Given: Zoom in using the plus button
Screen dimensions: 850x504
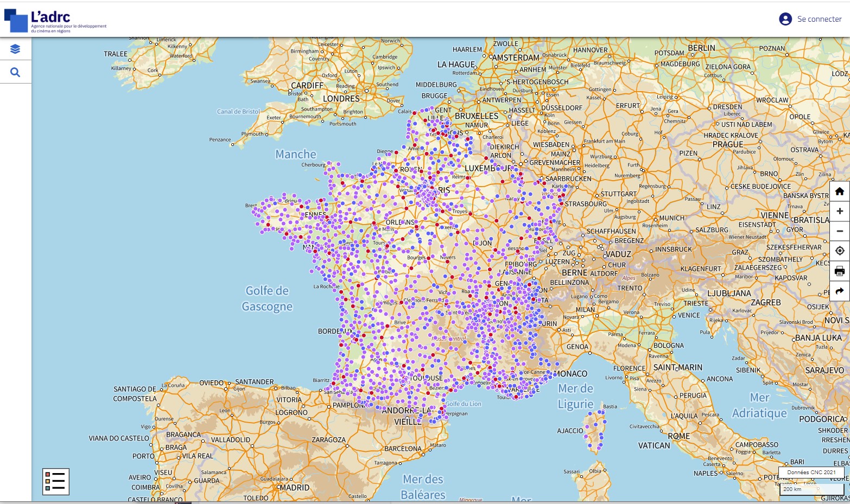Looking at the screenshot, I should (839, 211).
